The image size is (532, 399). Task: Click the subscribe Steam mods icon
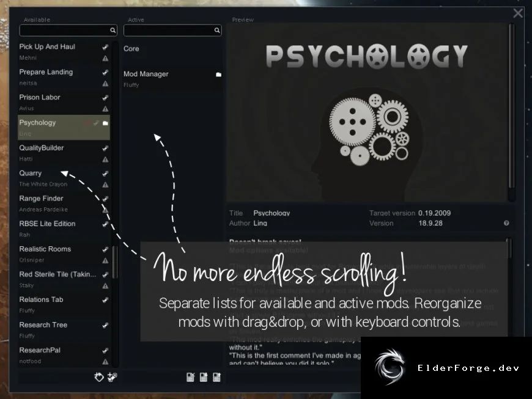point(113,377)
